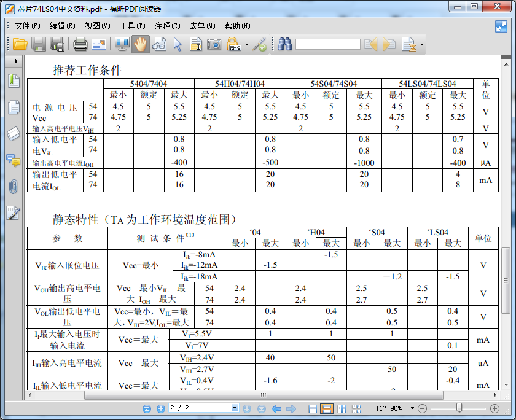Go to last page button
Screen dimensions: 516x420
click(262, 409)
